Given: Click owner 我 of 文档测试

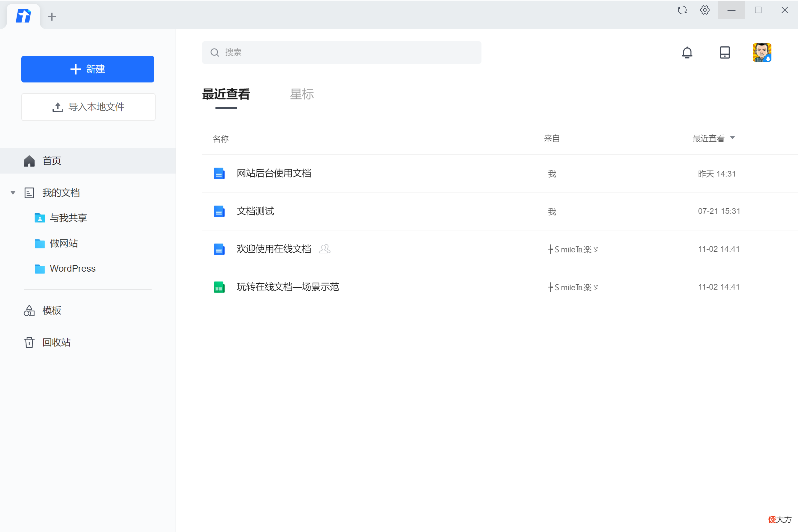Looking at the screenshot, I should point(552,212).
